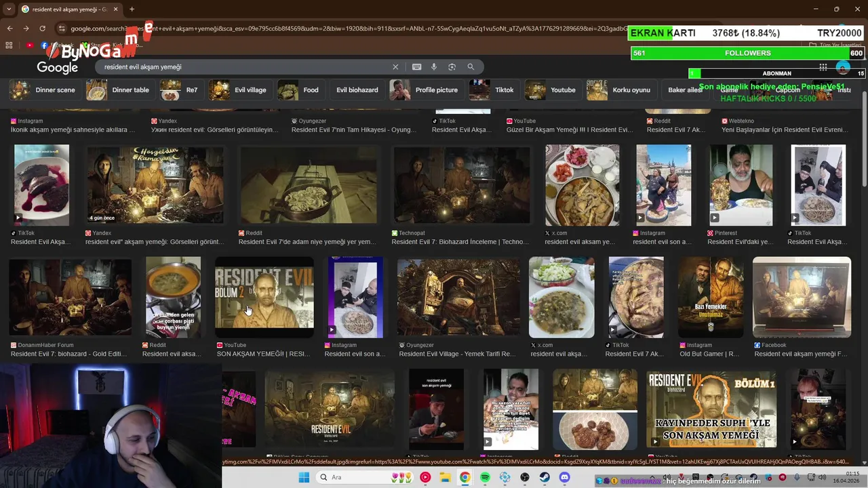
Task: Click the "Webtekno" source label
Action: pyautogui.click(x=741, y=121)
